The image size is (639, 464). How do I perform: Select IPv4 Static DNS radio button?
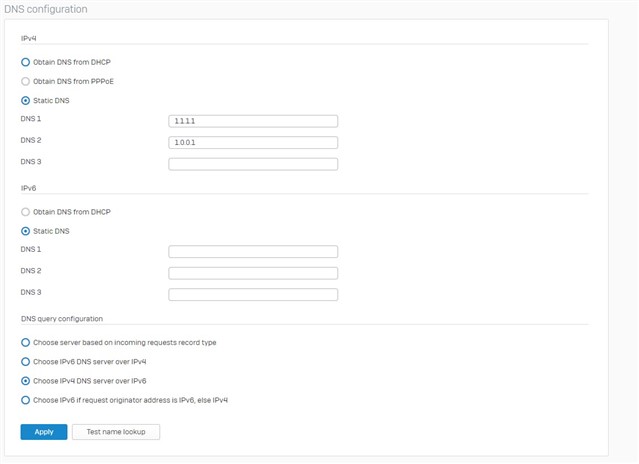point(25,100)
